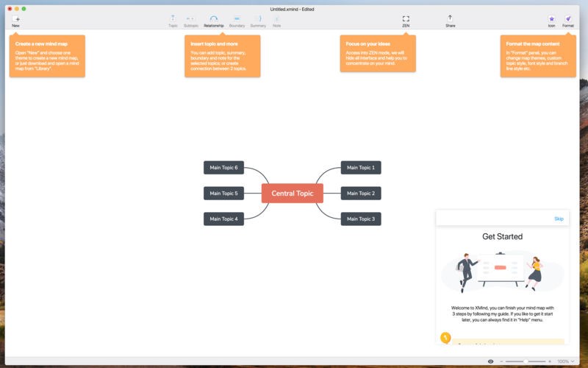Click the 'Format the map content' tooltip
This screenshot has height=368, width=588.
pos(538,56)
